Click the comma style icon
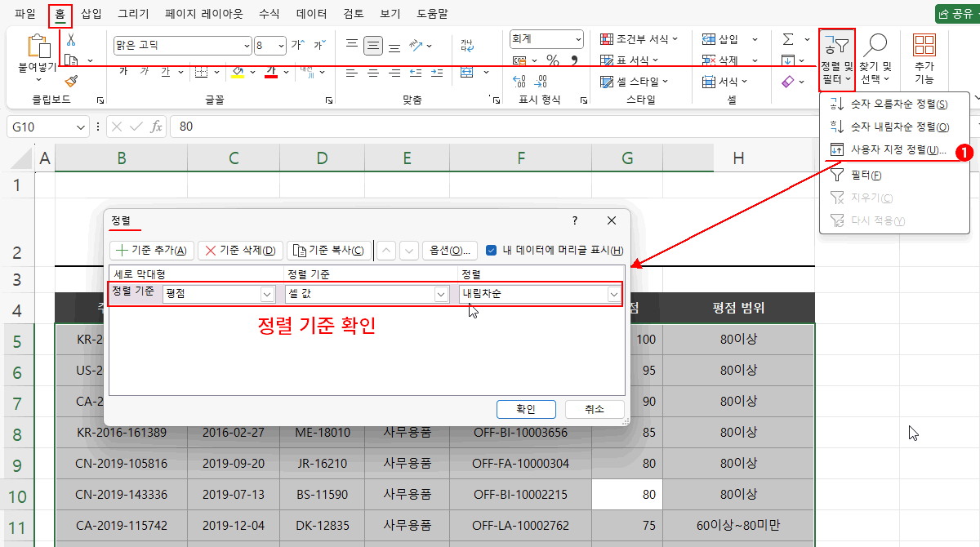The image size is (980, 547). pyautogui.click(x=574, y=60)
